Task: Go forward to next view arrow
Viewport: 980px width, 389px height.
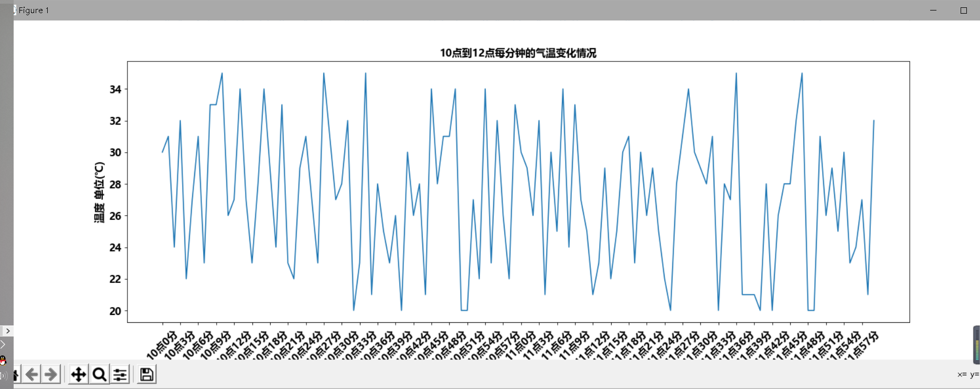Action: tap(51, 374)
